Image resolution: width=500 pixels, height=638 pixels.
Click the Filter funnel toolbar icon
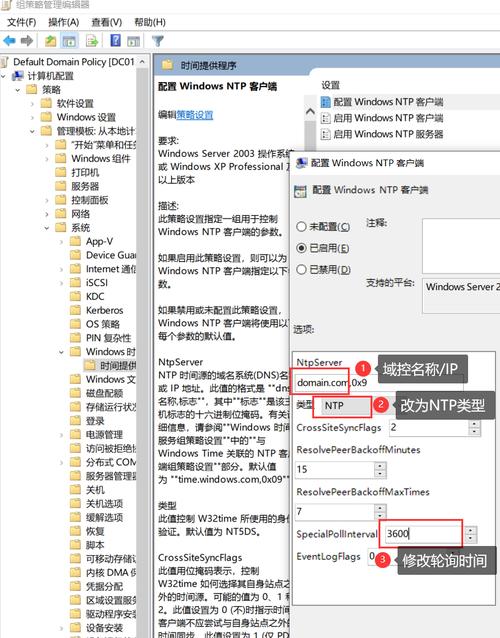pos(157,41)
